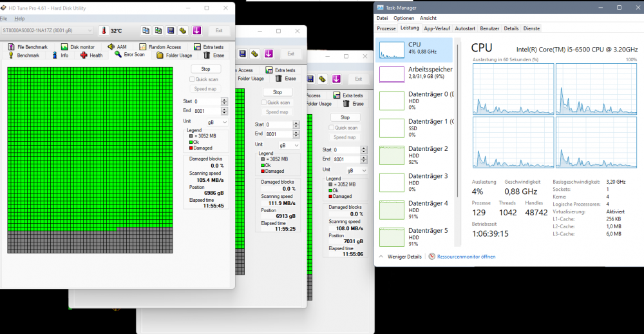This screenshot has width=644, height=334.
Task: Open AAM tab in front HD Tune window
Action: click(117, 47)
